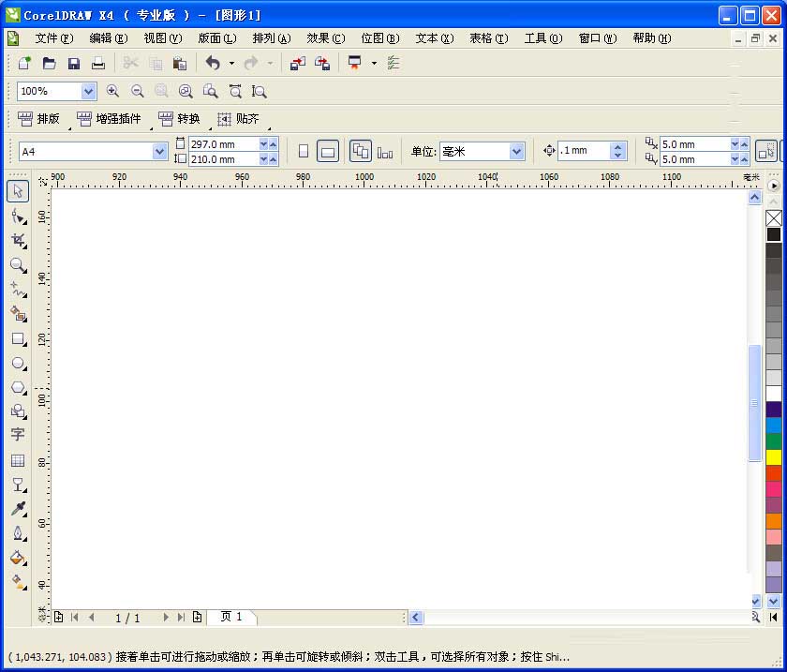
Task: Click the Save icon on the toolbar
Action: coord(74,63)
